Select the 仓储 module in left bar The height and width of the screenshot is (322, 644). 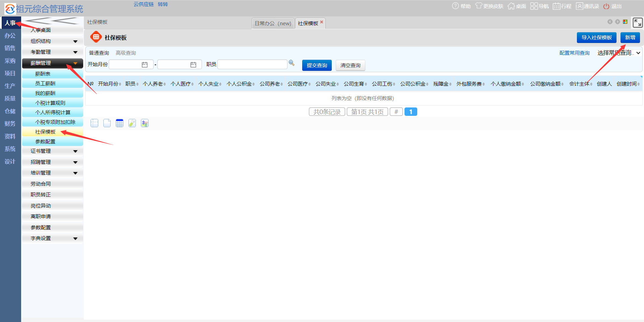click(10, 111)
